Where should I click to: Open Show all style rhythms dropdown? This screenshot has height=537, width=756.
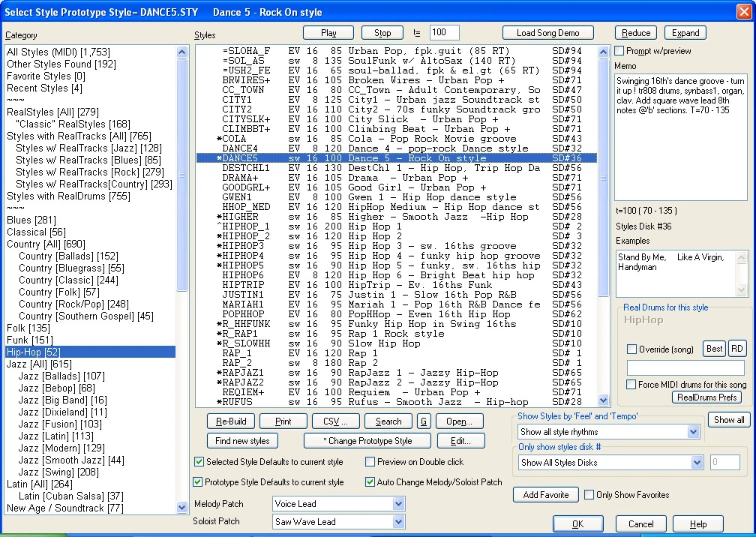click(x=694, y=432)
